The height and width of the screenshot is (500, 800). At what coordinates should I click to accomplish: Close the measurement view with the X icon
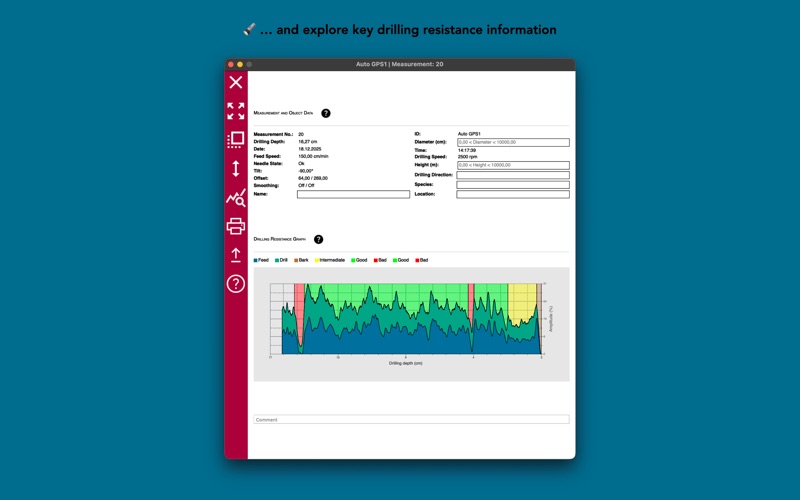tap(236, 82)
